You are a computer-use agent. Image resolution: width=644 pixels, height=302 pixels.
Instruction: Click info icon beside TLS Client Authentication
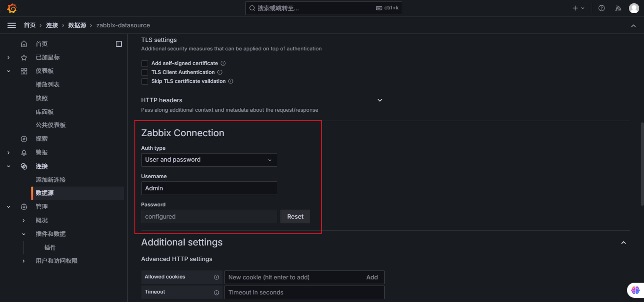pyautogui.click(x=220, y=72)
